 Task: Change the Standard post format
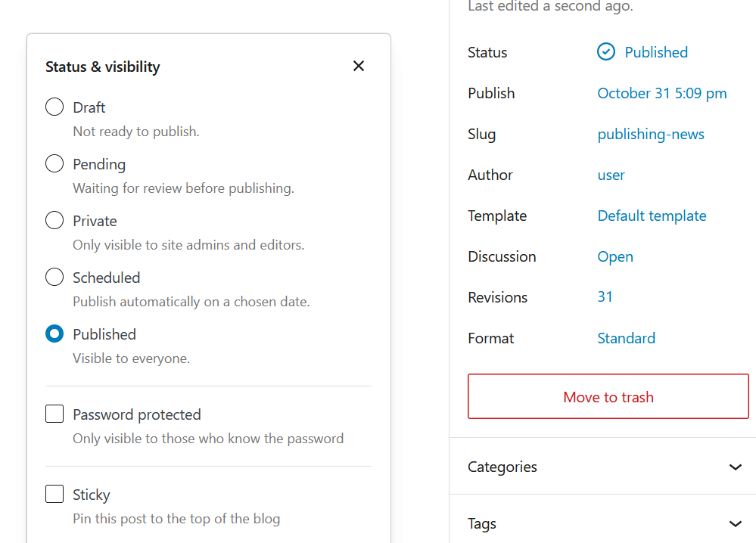point(626,338)
